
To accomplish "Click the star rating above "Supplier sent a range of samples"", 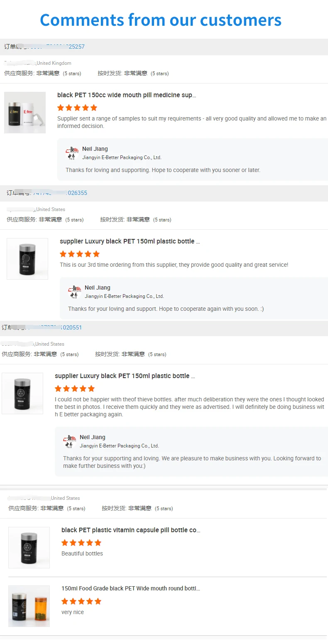I will [x=77, y=108].
